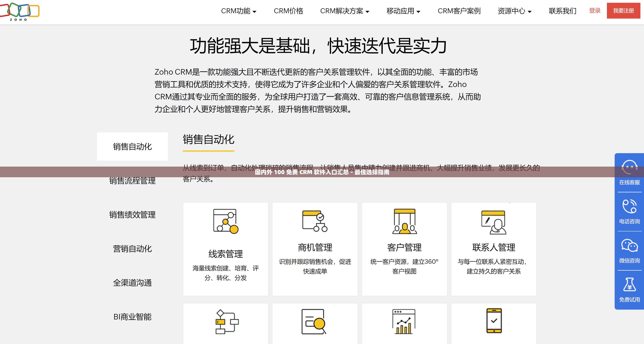Select the 销售流程管理 side tab

pyautogui.click(x=132, y=181)
